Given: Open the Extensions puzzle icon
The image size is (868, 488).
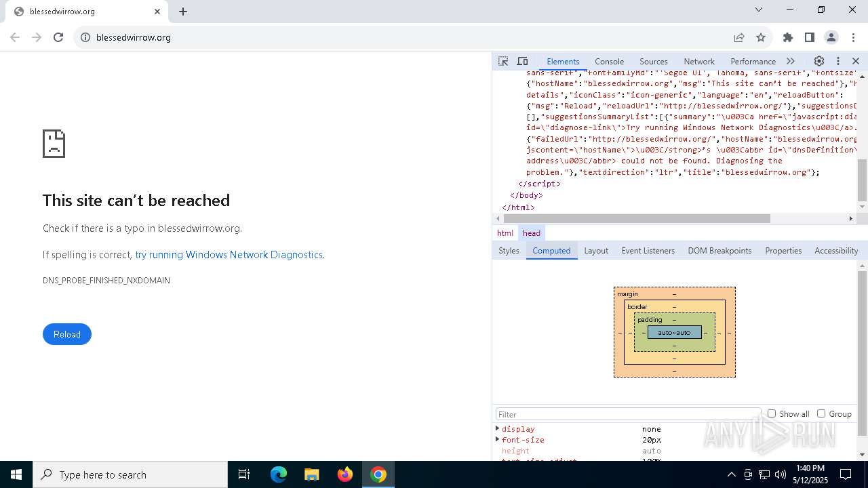Looking at the screenshot, I should [x=788, y=37].
